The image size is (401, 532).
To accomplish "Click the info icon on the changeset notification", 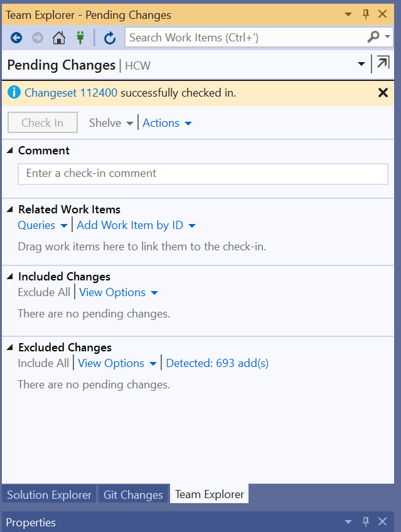I will [x=14, y=92].
